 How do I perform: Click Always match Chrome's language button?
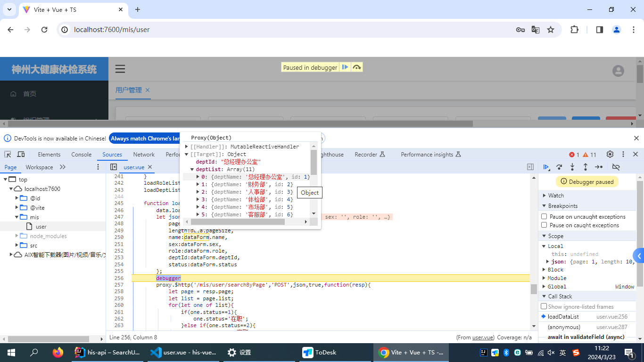[145, 138]
